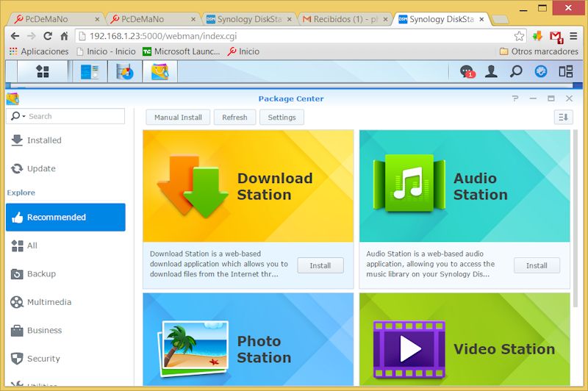Viewport: 588px width, 391px height.
Task: Click the Package Center help question mark
Action: point(515,98)
